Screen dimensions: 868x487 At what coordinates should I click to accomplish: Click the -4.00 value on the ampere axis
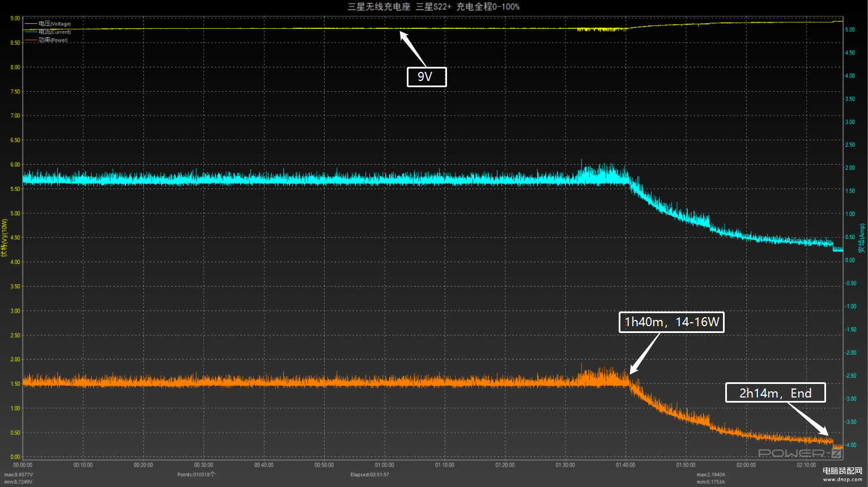point(850,445)
